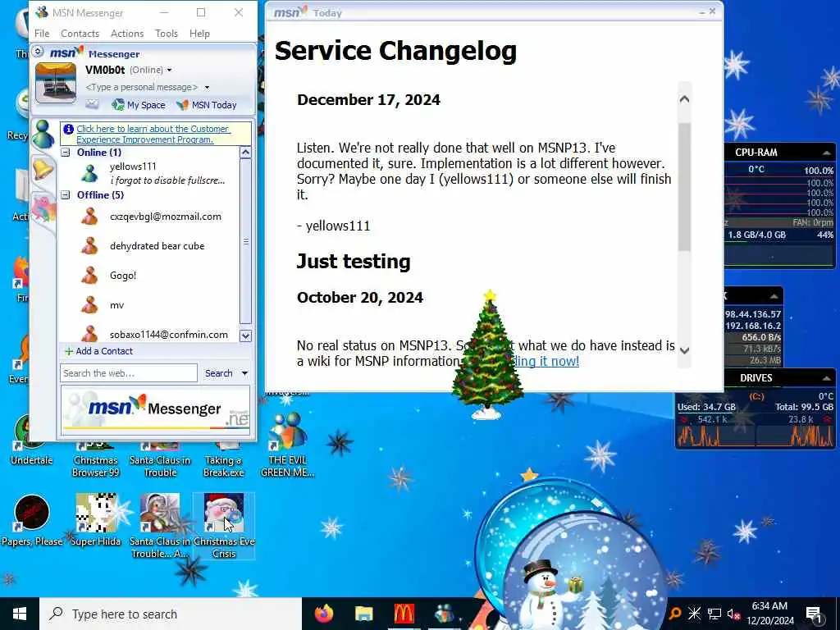Click the Windows Start button
This screenshot has width=840, height=630.
tap(20, 614)
